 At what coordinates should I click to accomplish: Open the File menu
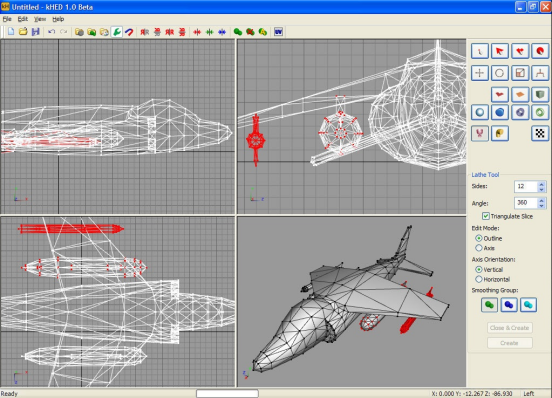(x=7, y=19)
